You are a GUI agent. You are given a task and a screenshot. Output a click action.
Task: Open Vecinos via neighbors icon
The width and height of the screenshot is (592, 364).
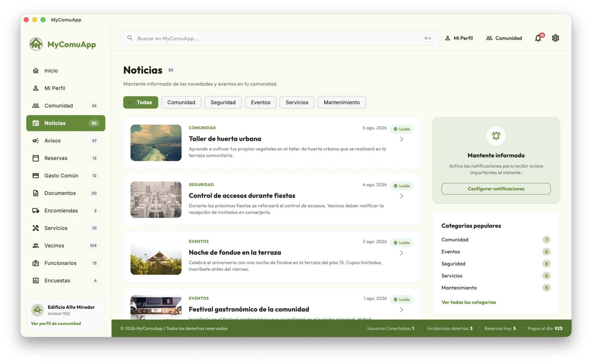point(36,246)
